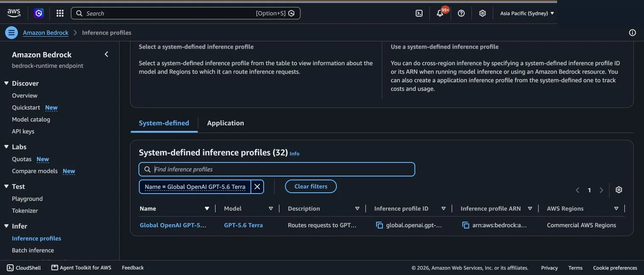Viewport: 644px width, 275px height.
Task: Launch CloudShell from the top bar icon
Action: pos(419,13)
